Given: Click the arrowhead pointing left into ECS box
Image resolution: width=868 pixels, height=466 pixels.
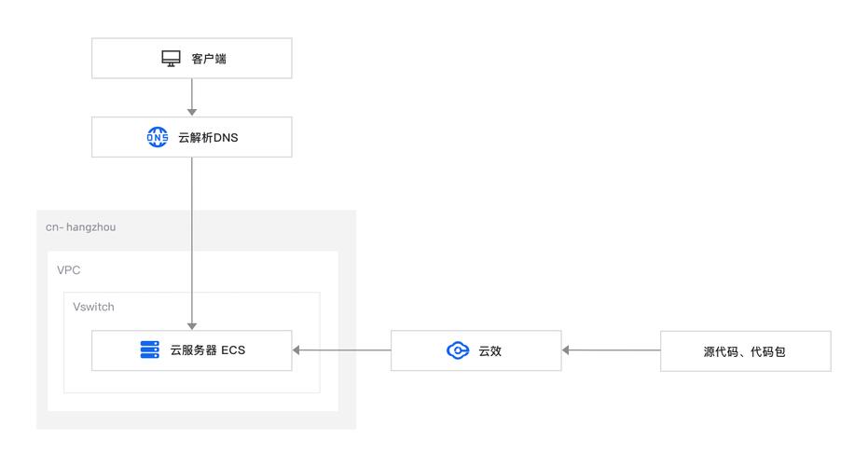Looking at the screenshot, I should click(296, 349).
